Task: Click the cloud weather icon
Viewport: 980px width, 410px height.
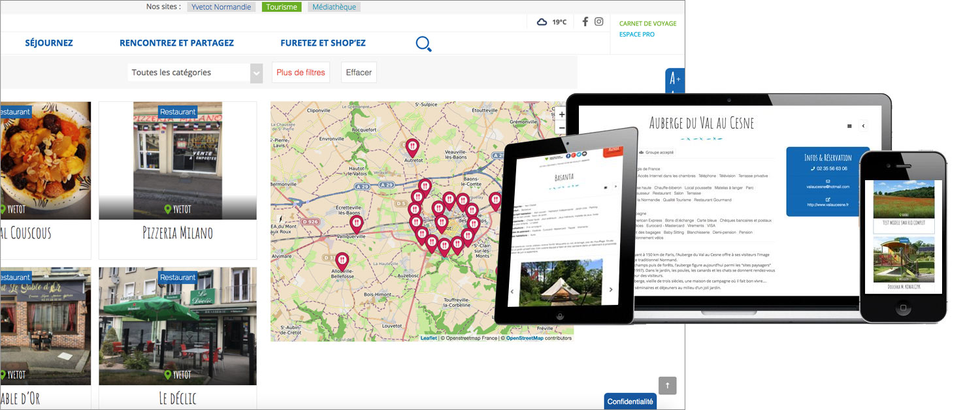Action: (x=542, y=22)
